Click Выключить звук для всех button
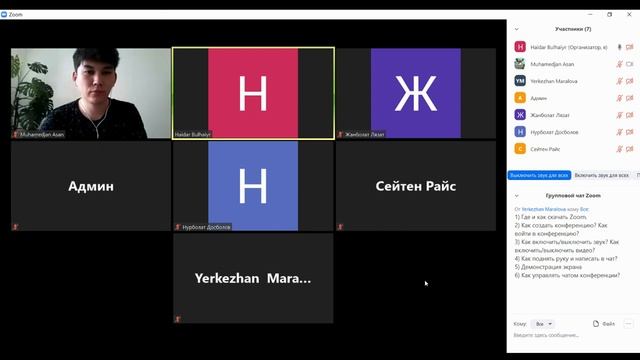640x360 pixels. point(539,175)
